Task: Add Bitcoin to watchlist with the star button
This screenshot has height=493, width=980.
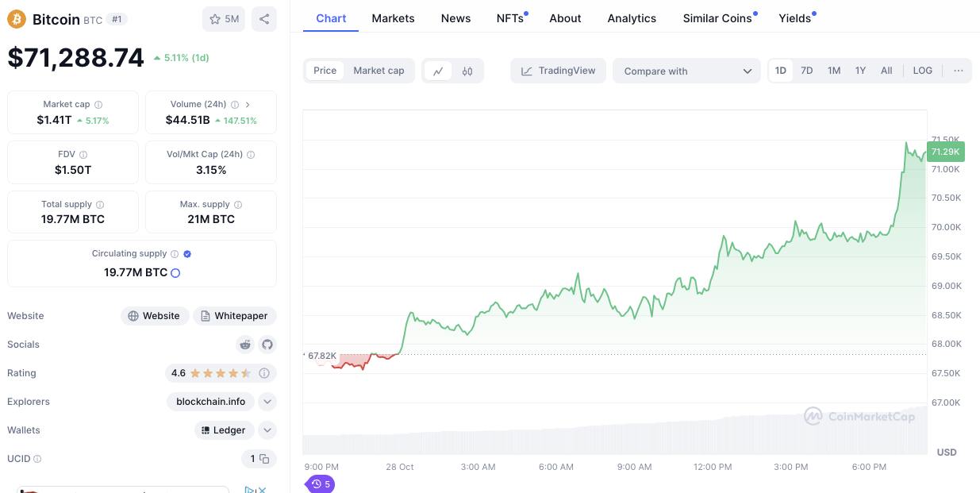Action: coord(224,19)
